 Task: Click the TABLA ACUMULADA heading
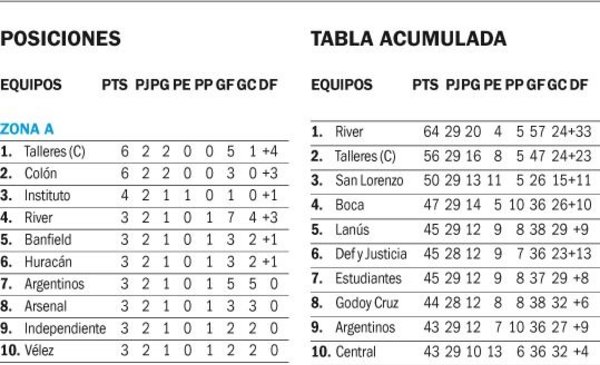tap(409, 39)
